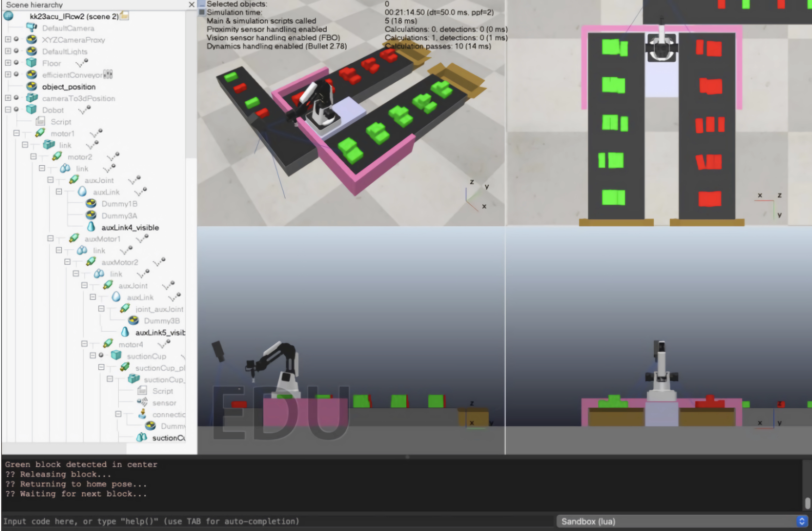Viewport: 812px width, 531px height.
Task: Expand the XYZCameraProxy tree node
Action: tap(8, 39)
